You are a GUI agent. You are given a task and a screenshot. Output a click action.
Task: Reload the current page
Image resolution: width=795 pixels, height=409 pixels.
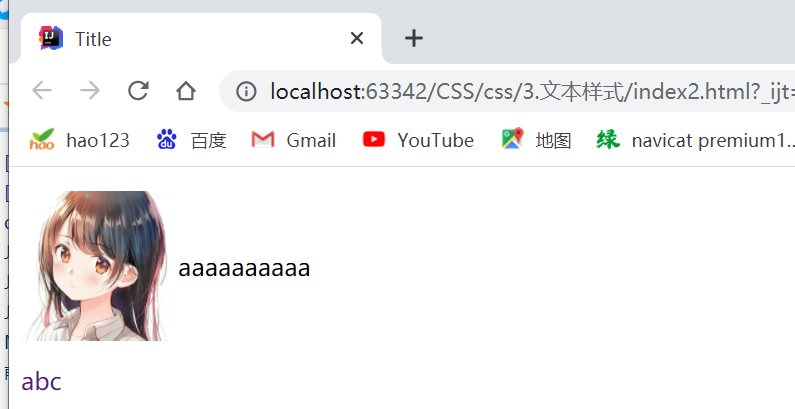click(x=138, y=91)
